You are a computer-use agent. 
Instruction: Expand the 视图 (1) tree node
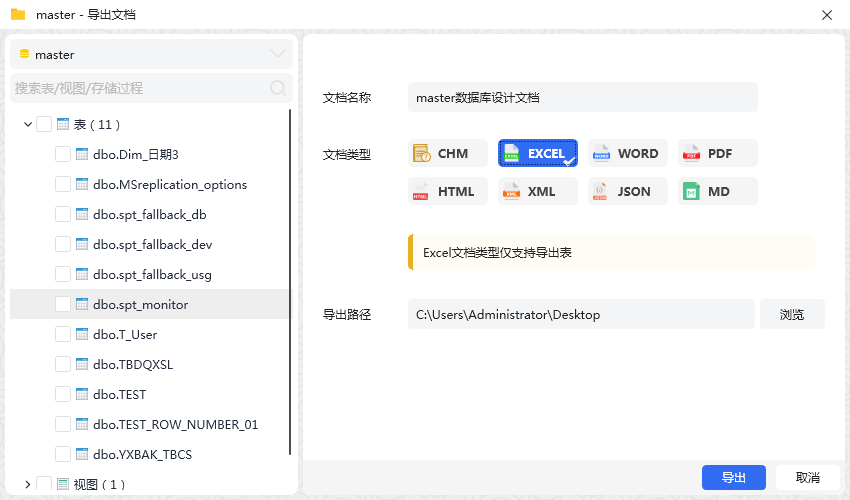(28, 484)
